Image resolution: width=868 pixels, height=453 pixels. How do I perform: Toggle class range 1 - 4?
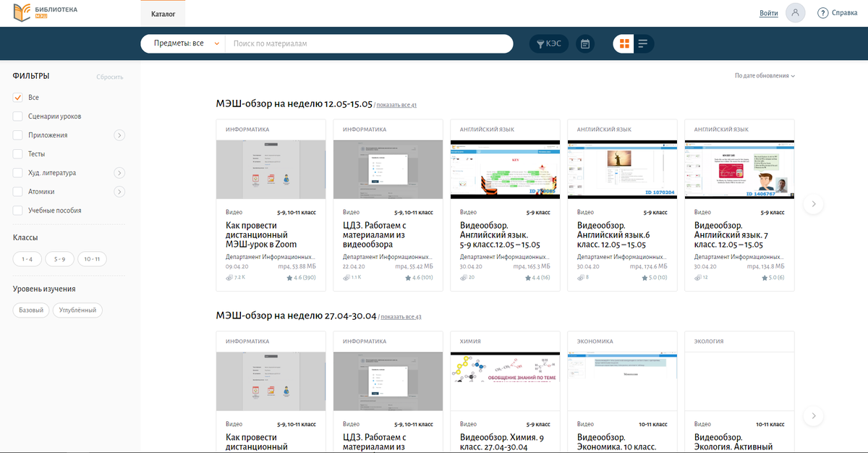point(27,259)
